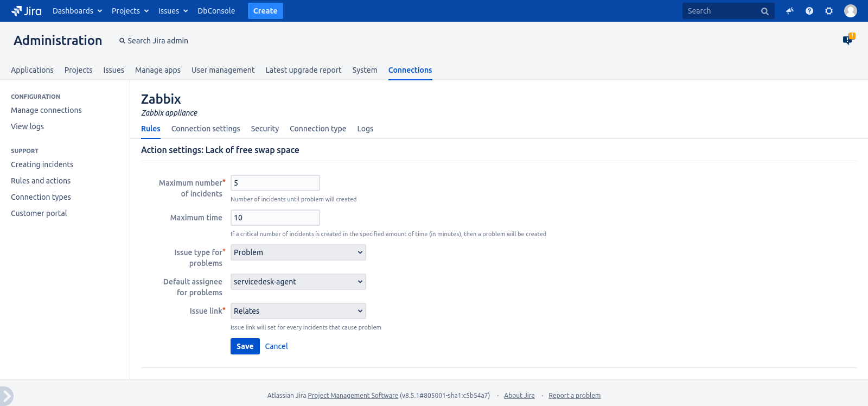868x406 pixels.
Task: Click the blue Create button
Action: (265, 11)
